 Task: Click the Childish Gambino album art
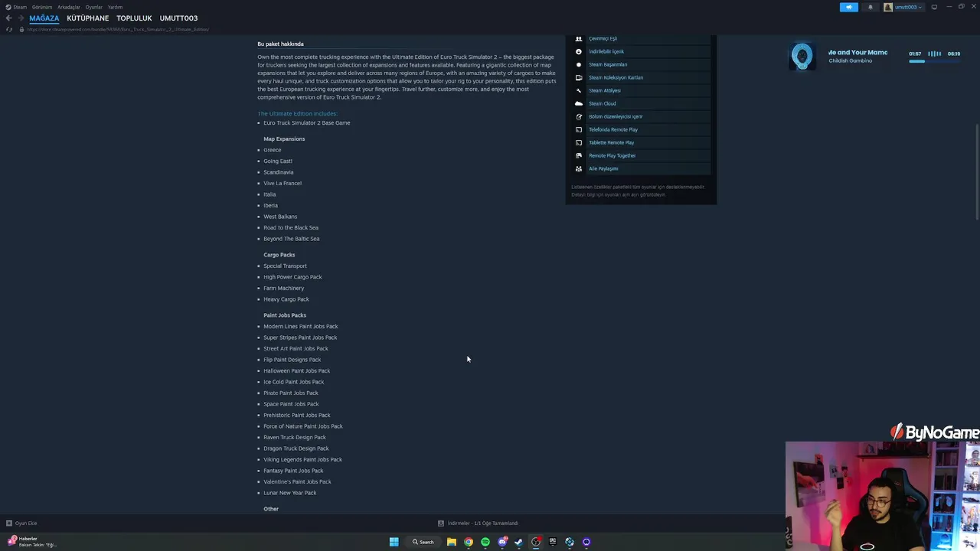point(802,57)
